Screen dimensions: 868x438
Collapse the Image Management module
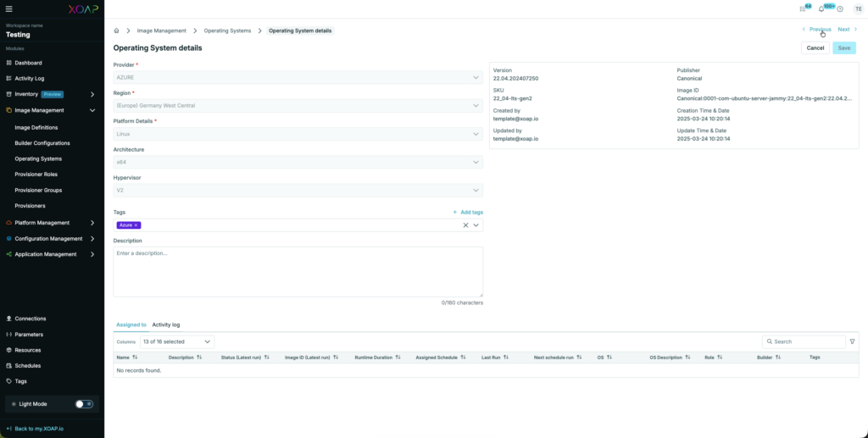(92, 110)
